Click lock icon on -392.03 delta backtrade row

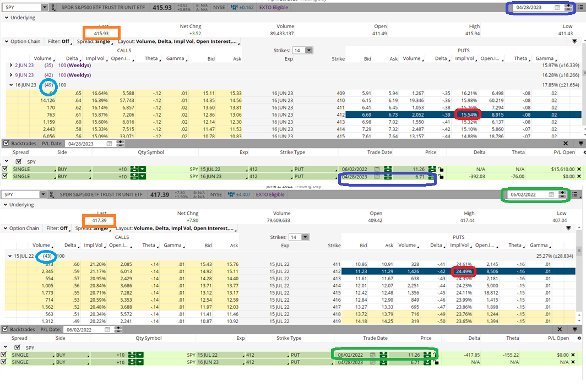[441, 176]
